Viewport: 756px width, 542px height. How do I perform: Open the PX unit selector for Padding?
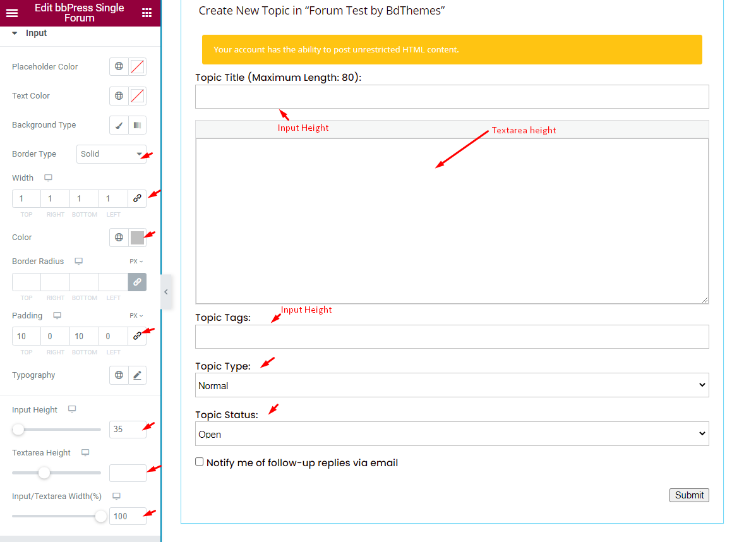pos(135,315)
